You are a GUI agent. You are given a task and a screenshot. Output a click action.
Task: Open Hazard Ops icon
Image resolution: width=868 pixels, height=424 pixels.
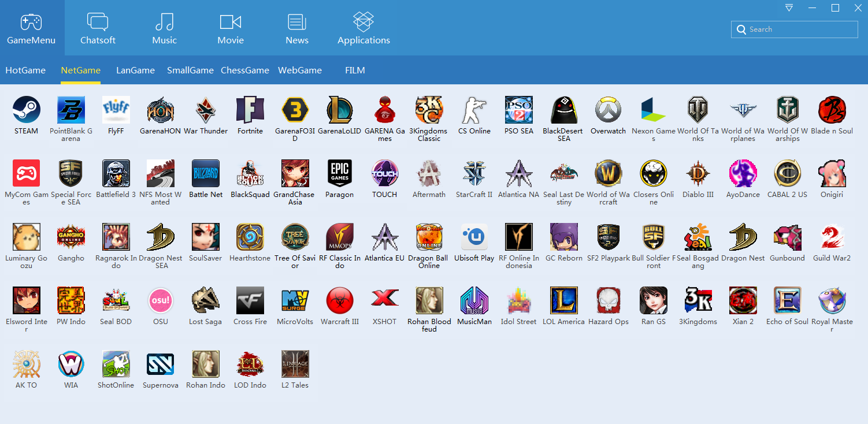tap(609, 300)
